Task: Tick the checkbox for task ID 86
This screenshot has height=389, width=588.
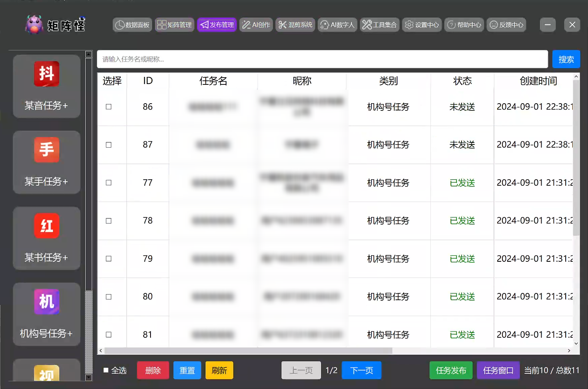Action: point(108,107)
